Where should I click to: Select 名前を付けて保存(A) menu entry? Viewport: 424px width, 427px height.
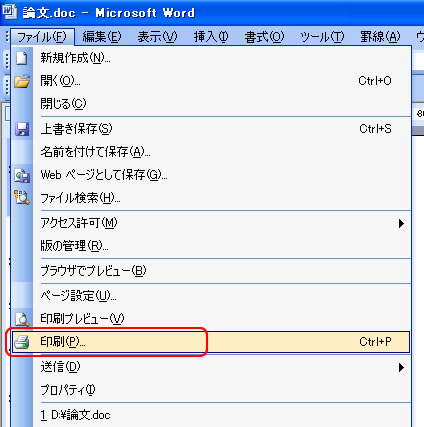click(x=95, y=152)
